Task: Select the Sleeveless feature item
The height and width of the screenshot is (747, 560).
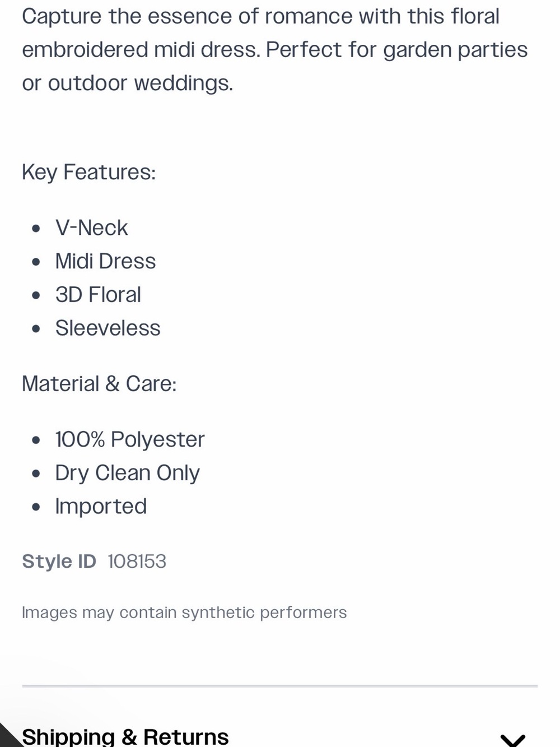Action: [108, 328]
